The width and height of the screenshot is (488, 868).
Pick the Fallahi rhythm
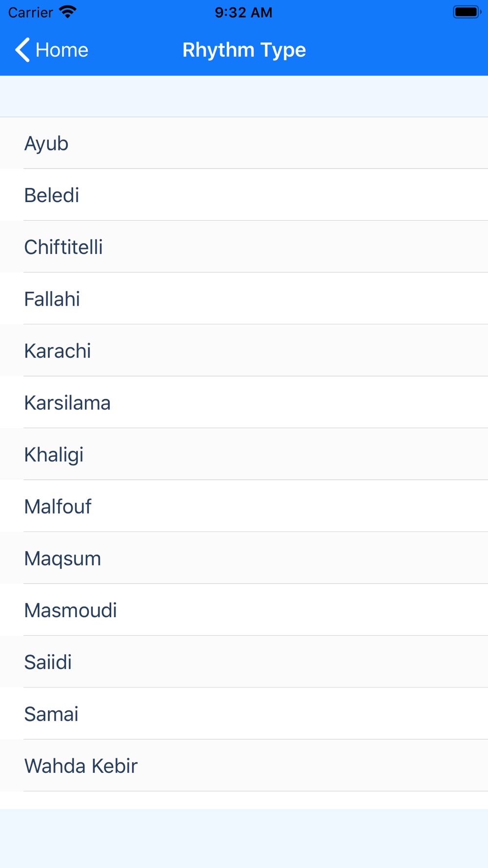[x=244, y=298]
